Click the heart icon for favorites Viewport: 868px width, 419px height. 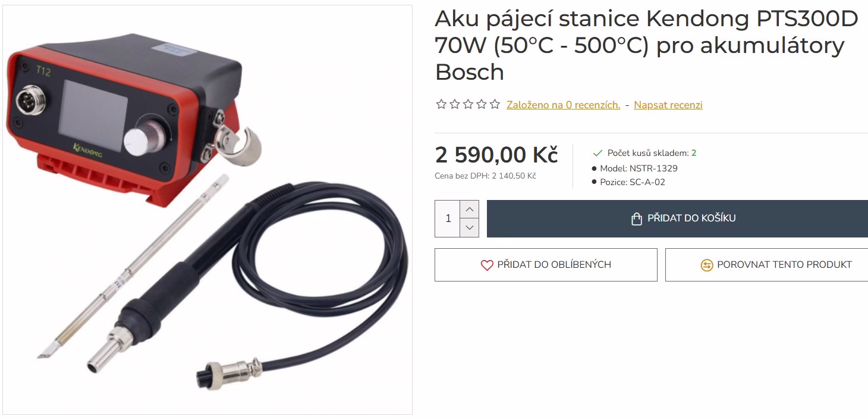click(487, 265)
